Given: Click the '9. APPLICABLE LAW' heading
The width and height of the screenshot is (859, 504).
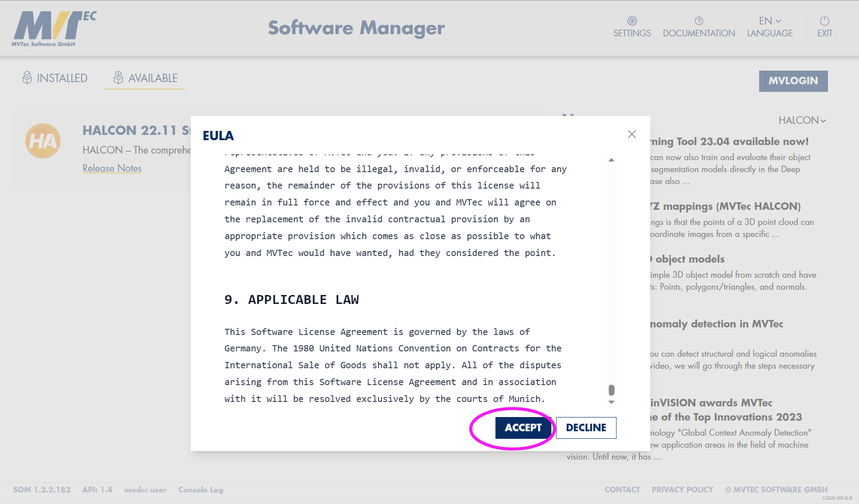Looking at the screenshot, I should pos(292,300).
